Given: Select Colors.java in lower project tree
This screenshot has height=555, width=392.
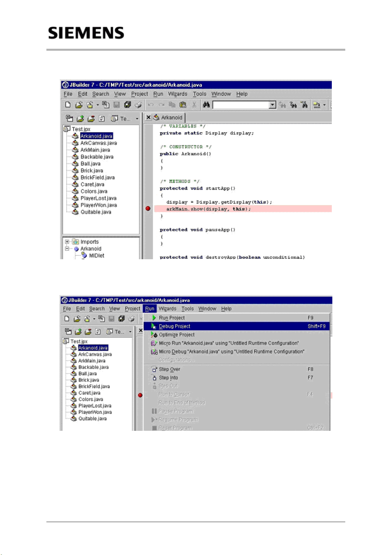Looking at the screenshot, I should point(91,399).
